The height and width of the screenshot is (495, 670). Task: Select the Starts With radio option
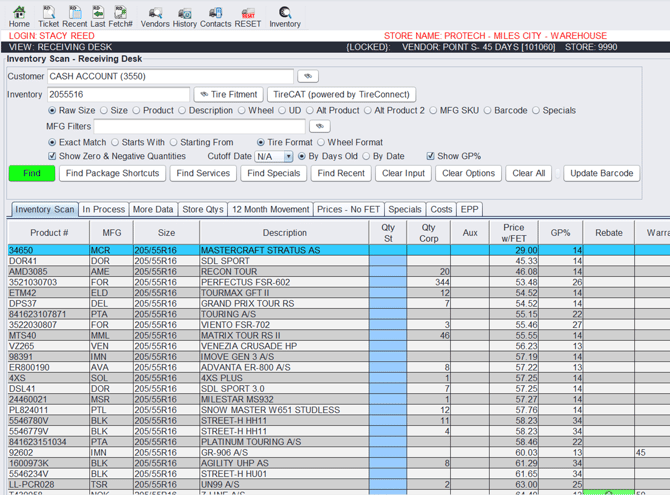[x=115, y=142]
